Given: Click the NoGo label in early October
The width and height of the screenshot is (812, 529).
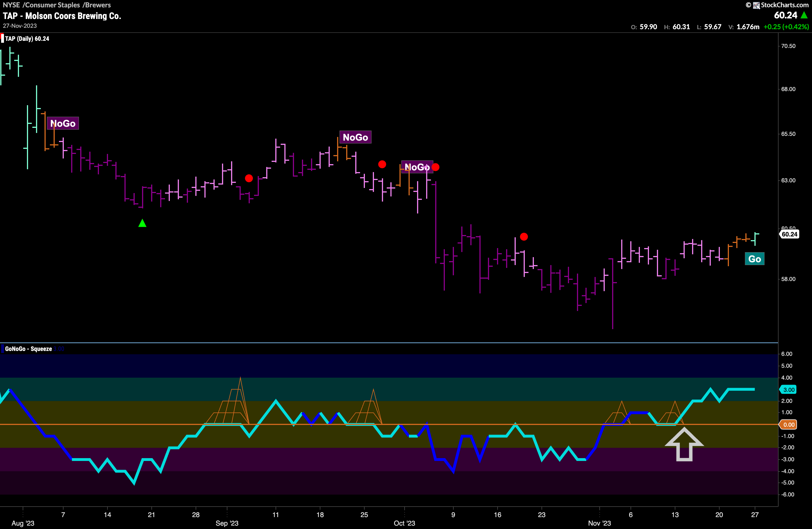Looking at the screenshot, I should (417, 167).
